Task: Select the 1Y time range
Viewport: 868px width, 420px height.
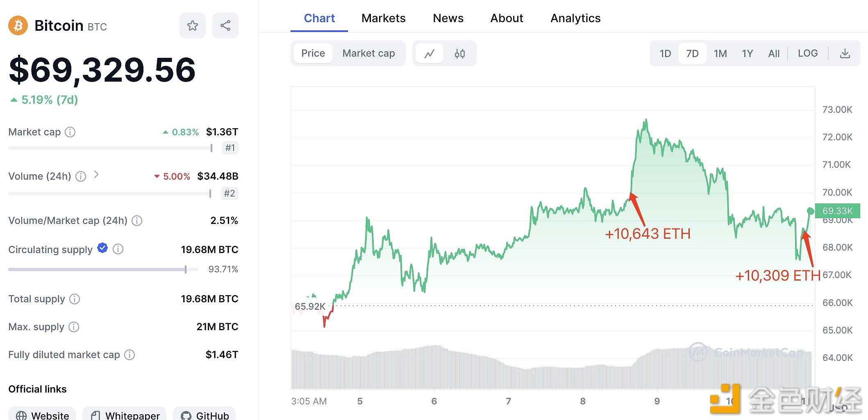Action: (x=747, y=54)
